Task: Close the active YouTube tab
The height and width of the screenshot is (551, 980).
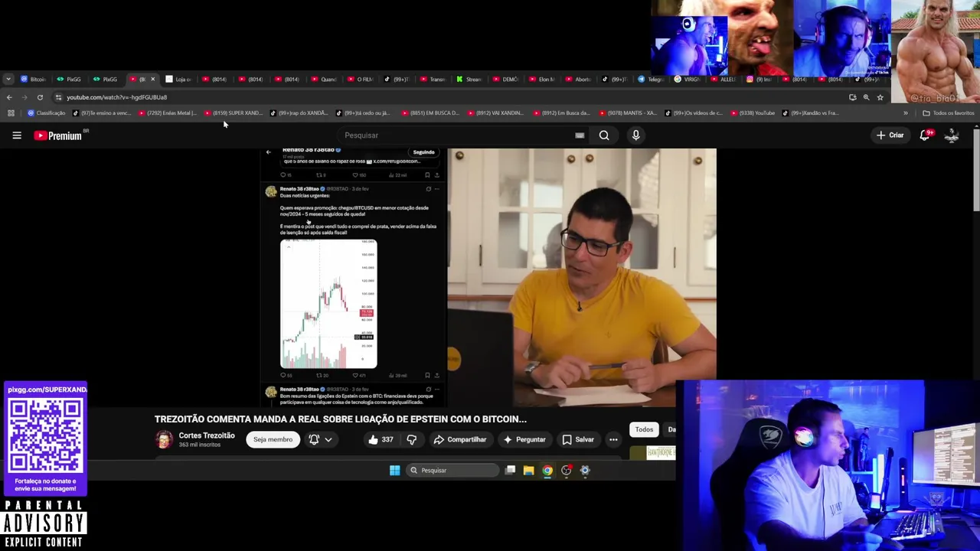Action: click(152, 79)
